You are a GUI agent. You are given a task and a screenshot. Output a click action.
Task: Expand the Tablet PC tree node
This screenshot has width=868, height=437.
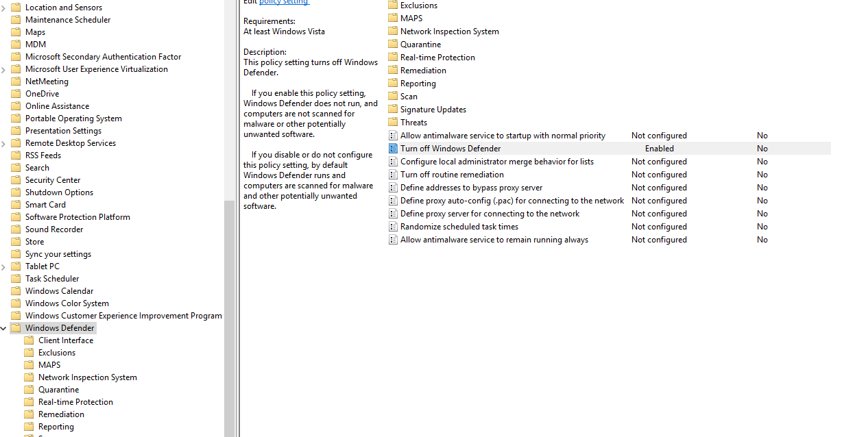(x=3, y=266)
